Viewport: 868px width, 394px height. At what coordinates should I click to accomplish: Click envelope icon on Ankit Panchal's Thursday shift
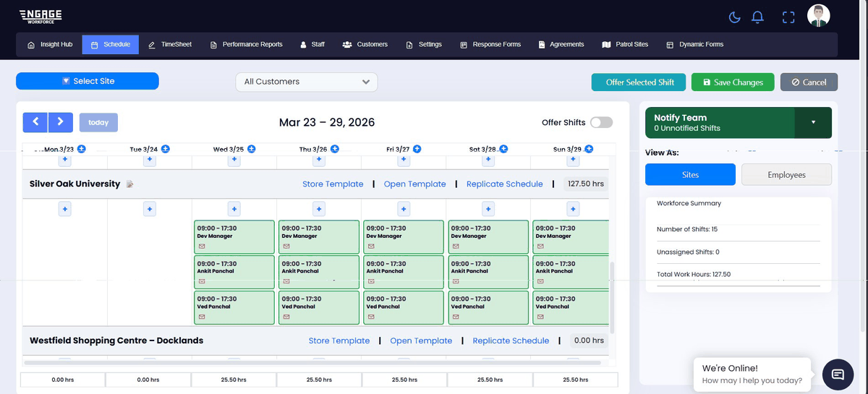(286, 281)
